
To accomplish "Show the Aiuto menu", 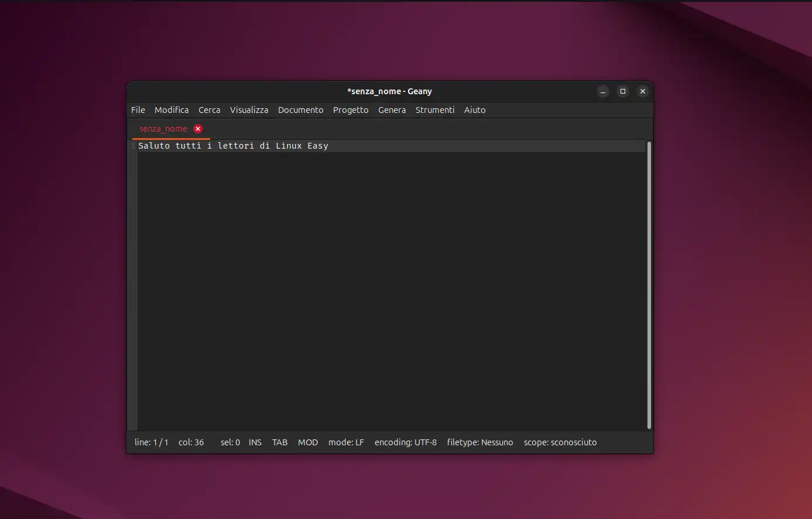I will pos(475,110).
